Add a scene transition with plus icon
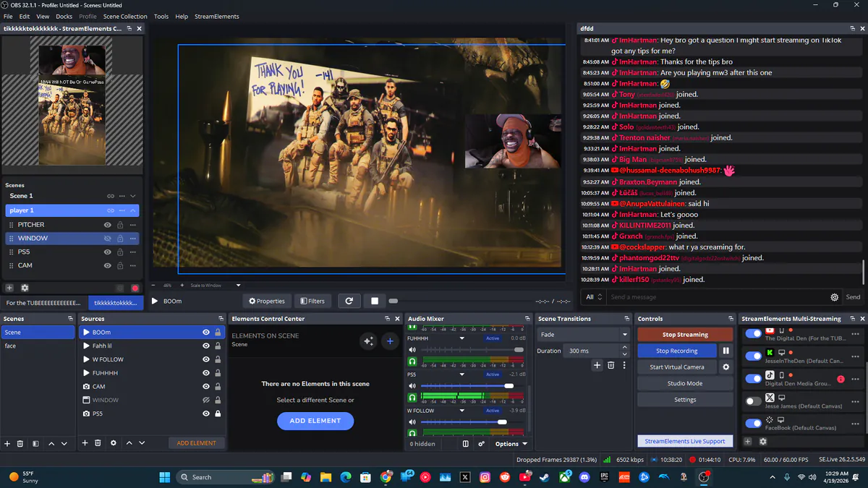This screenshot has height=488, width=868. (x=597, y=366)
